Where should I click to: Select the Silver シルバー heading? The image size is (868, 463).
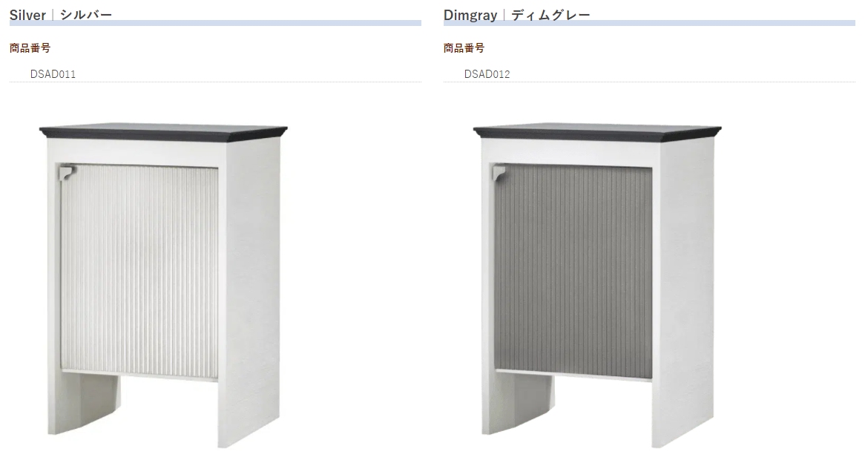click(61, 15)
